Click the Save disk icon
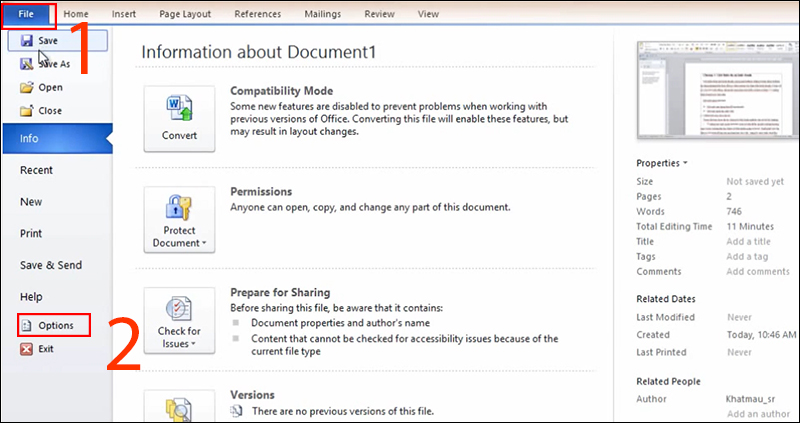Screen dimensions: 800x423 26,42
